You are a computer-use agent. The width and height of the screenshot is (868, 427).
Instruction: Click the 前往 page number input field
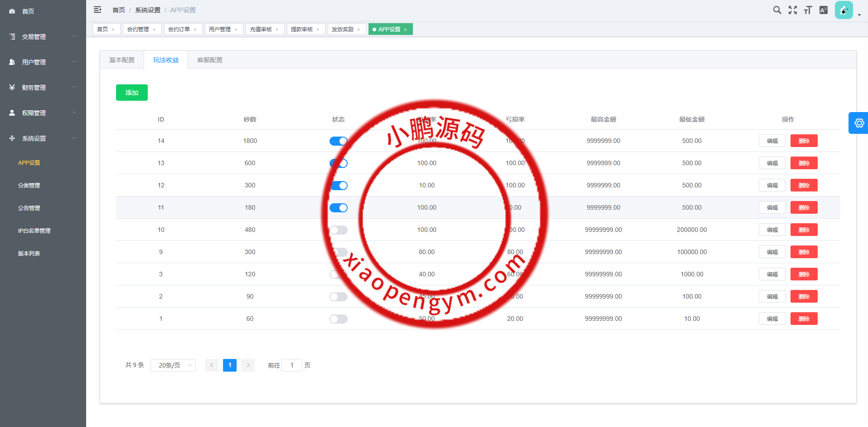[292, 365]
